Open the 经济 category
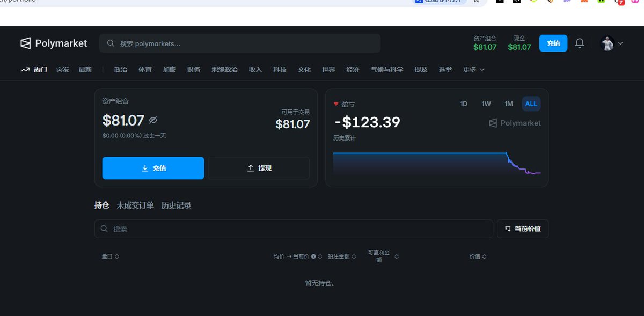 point(353,70)
